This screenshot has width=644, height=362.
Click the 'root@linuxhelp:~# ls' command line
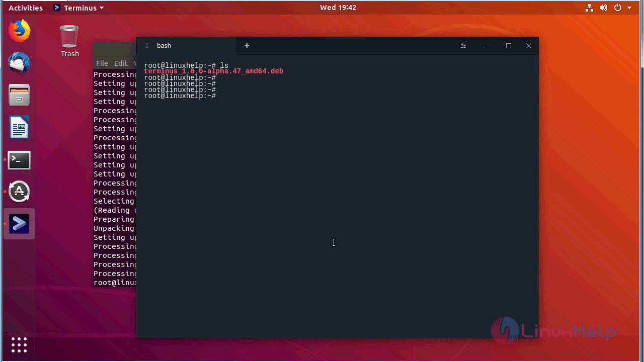pos(186,65)
